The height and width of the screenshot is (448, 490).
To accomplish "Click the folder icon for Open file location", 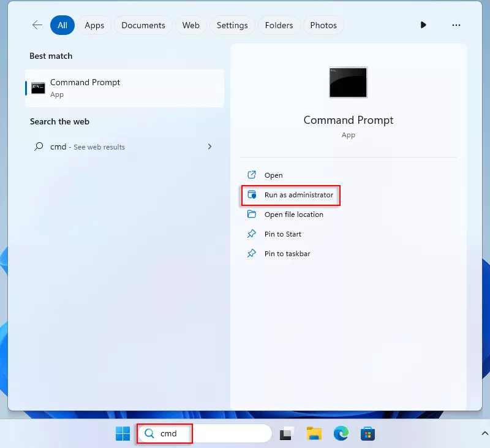I will [x=252, y=214].
